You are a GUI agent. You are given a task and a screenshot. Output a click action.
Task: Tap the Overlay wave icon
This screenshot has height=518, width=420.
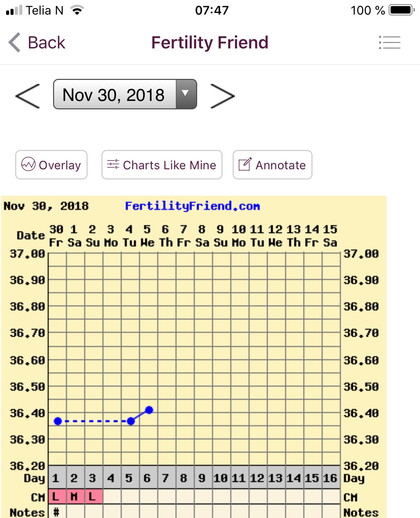point(28,165)
